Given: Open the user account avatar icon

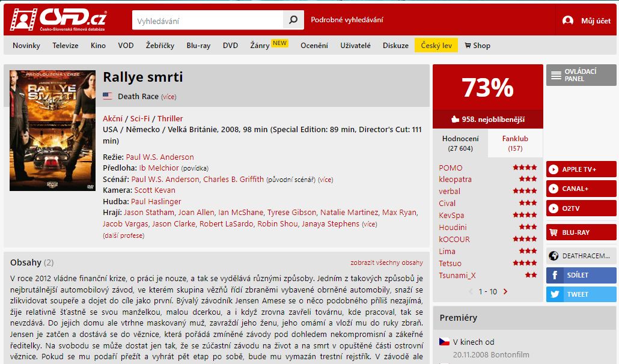Looking at the screenshot, I should point(568,20).
